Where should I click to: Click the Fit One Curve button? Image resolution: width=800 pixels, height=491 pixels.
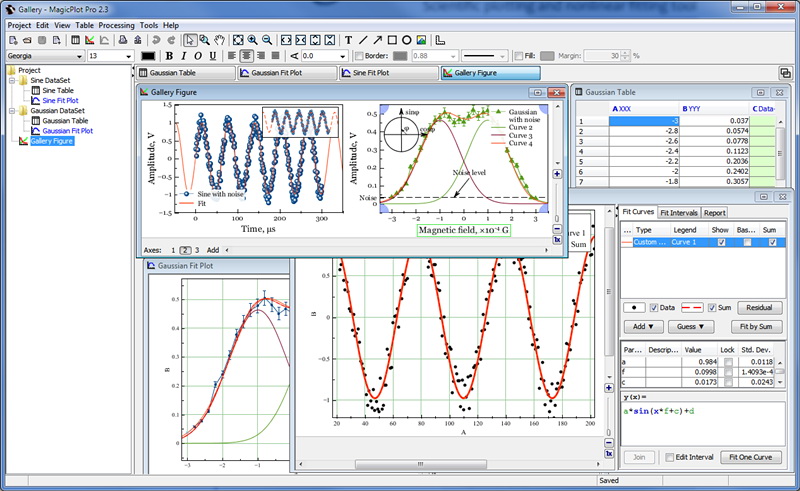(x=752, y=457)
